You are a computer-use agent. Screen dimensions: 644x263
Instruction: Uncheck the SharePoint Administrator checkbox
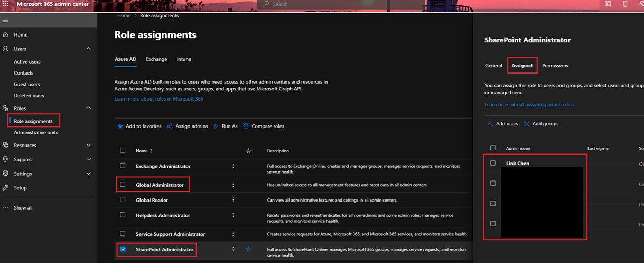coord(123,249)
